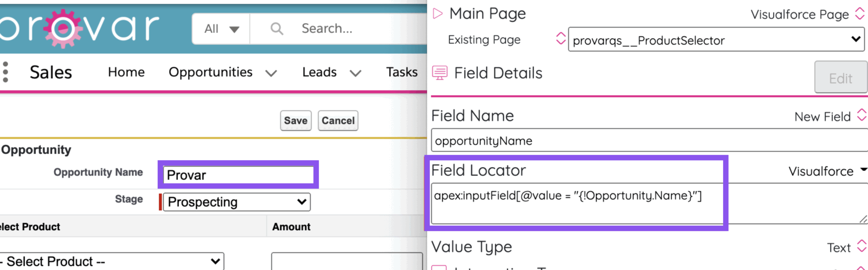The width and height of the screenshot is (868, 270).
Task: Click the Amount input field
Action: [x=347, y=261]
